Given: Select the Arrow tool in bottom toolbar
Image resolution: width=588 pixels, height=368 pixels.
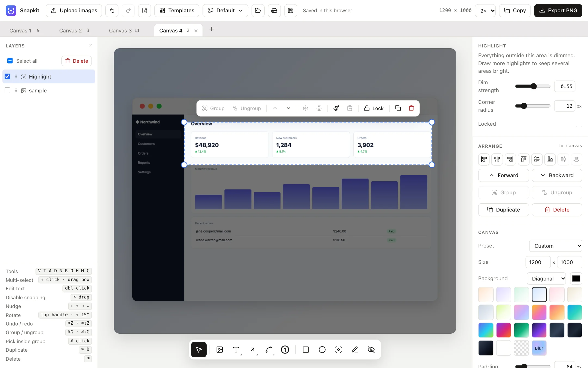Looking at the screenshot, I should point(252,349).
